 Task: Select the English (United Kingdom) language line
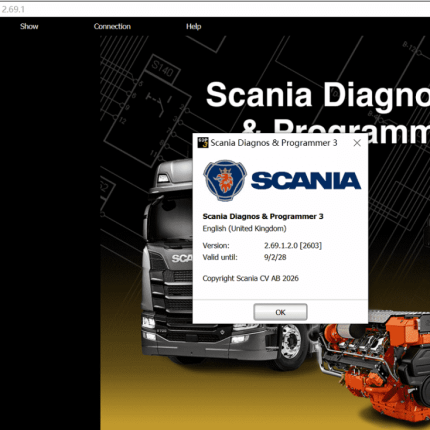[244, 229]
